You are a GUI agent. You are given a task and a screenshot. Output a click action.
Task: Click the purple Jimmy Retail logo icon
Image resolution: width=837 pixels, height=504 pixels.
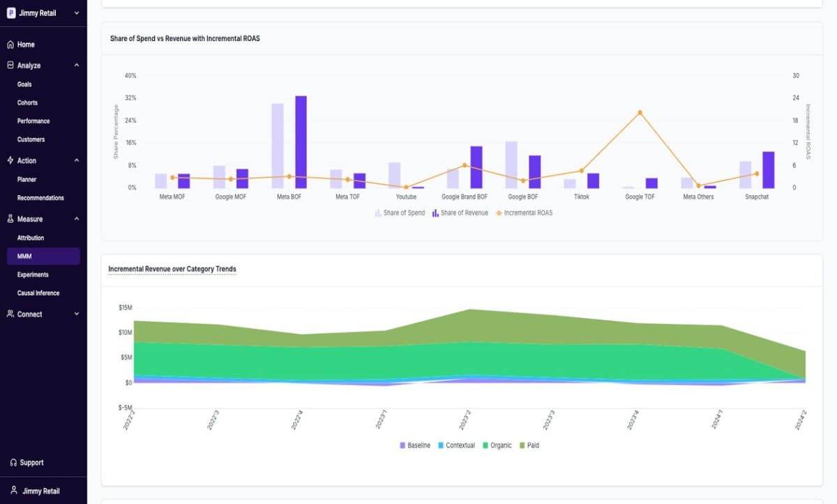[x=11, y=13]
